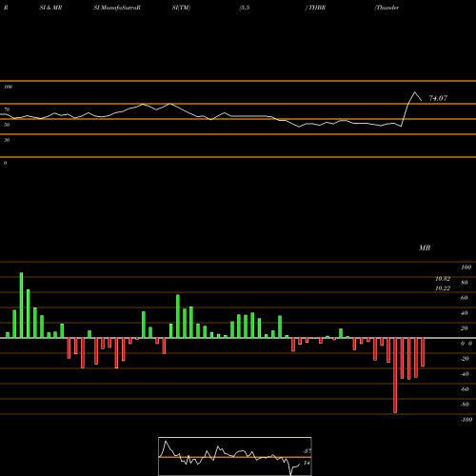
Task: Click the '(Thunder' text in header
Action: pyautogui.click(x=387, y=8)
